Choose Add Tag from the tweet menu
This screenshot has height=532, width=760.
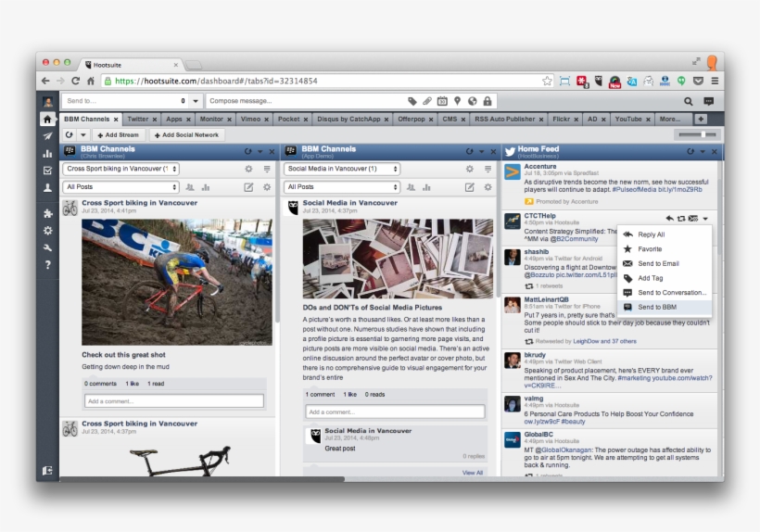[665, 278]
